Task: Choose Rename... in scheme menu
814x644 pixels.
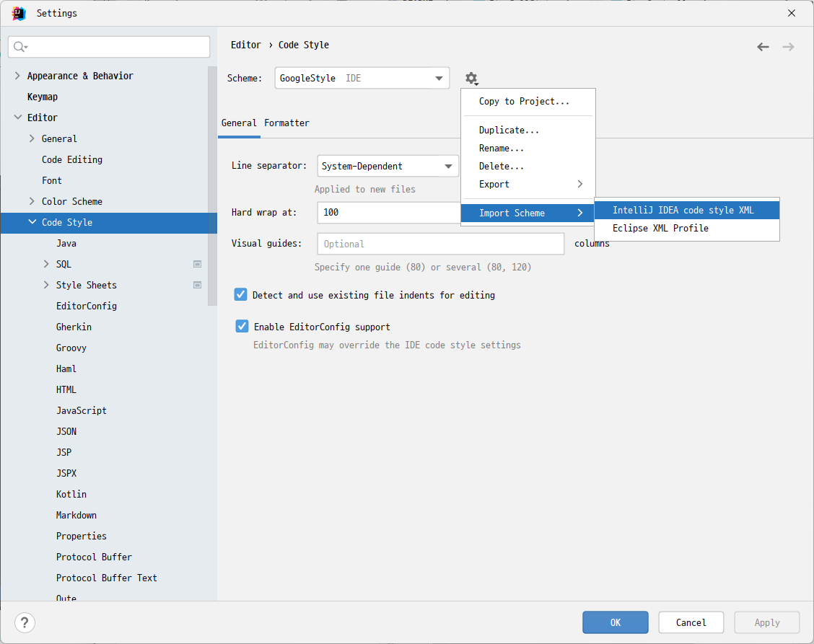Action: [x=528, y=149]
